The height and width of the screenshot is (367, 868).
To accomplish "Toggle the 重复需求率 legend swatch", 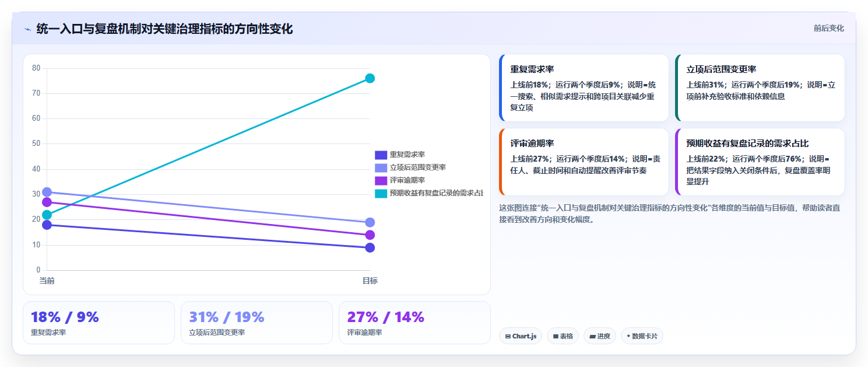I will [x=381, y=155].
